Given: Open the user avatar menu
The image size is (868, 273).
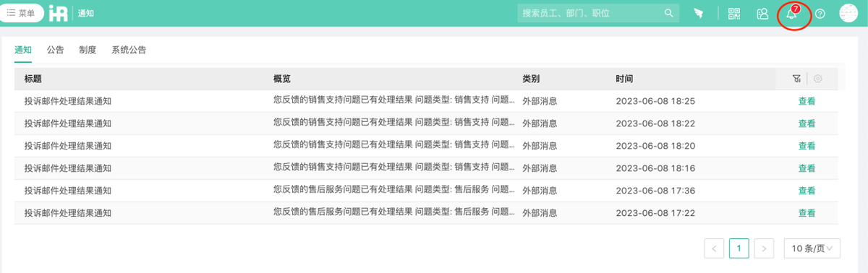Looking at the screenshot, I should (848, 13).
